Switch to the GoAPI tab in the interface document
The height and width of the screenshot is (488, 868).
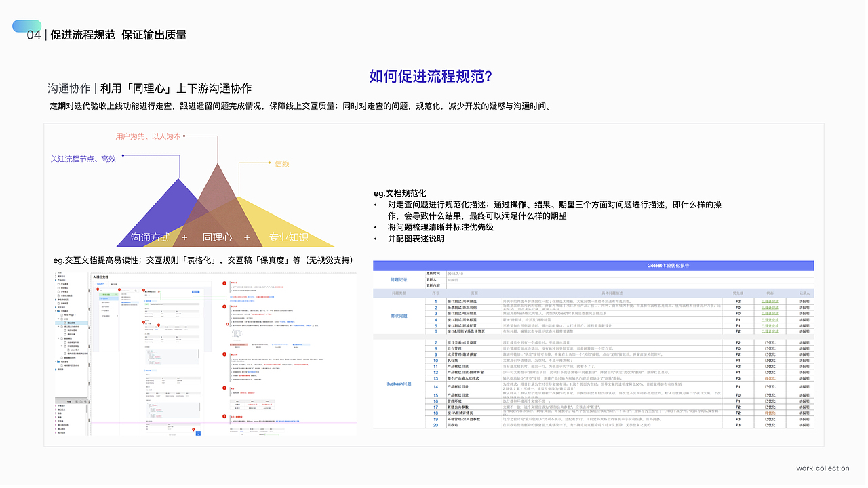[x=100, y=283]
